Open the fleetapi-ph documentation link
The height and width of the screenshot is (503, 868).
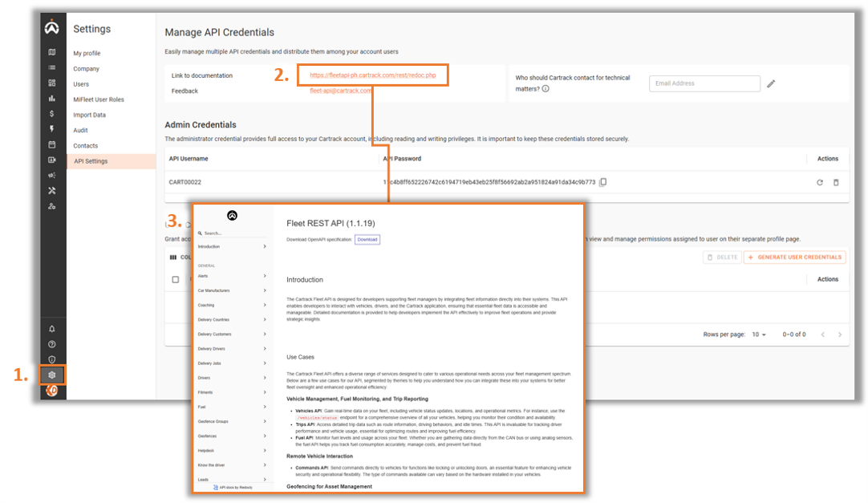372,75
